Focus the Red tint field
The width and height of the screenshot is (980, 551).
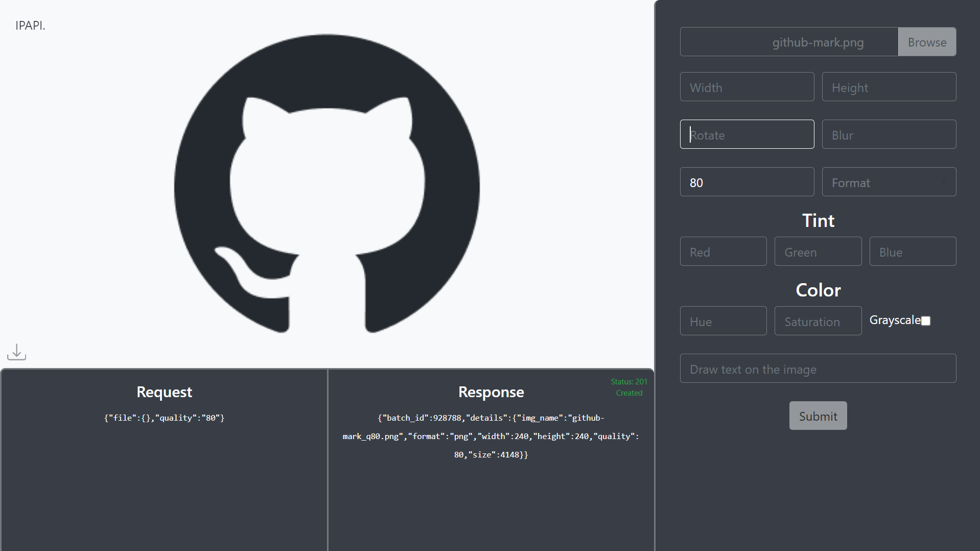723,251
